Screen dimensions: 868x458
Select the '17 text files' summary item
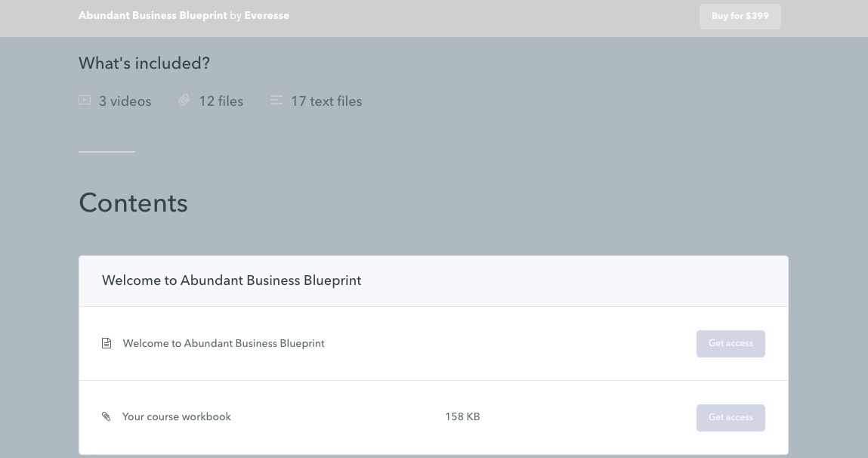tap(326, 101)
